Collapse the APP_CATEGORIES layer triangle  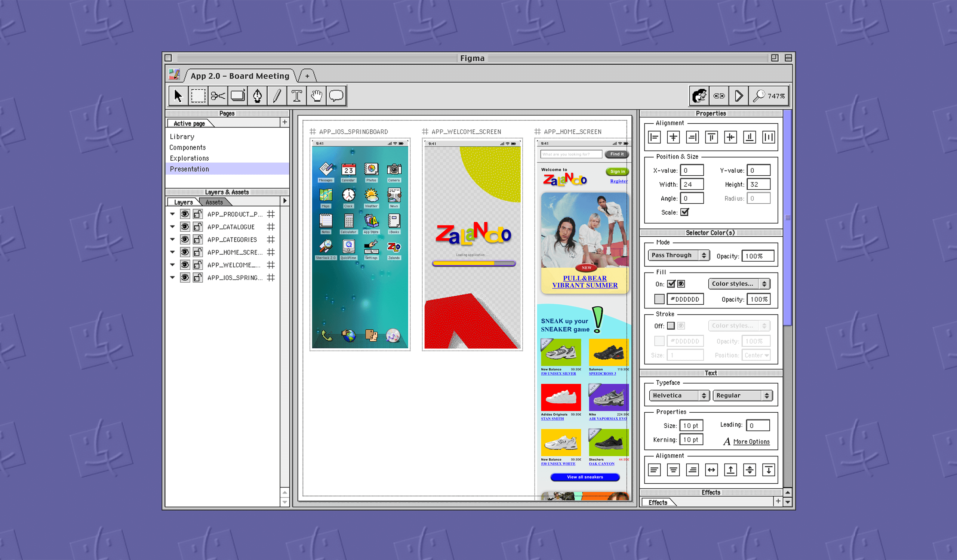[172, 240]
